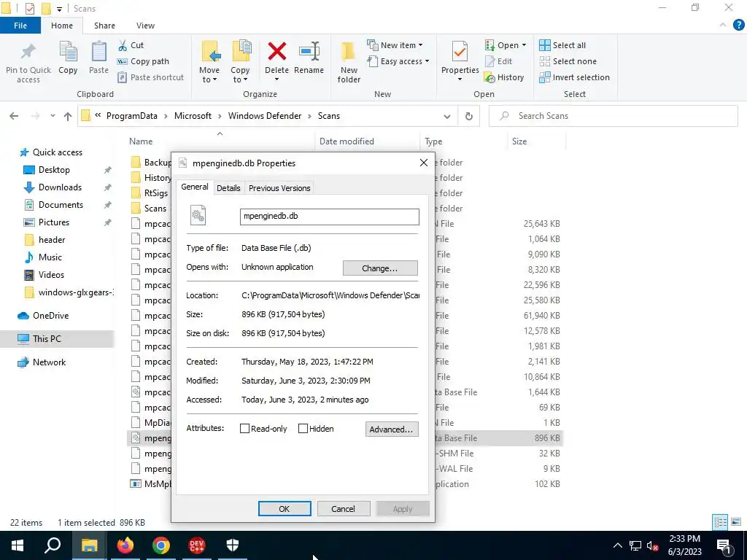
Task: Select Downloads in Quick access
Action: (x=60, y=187)
